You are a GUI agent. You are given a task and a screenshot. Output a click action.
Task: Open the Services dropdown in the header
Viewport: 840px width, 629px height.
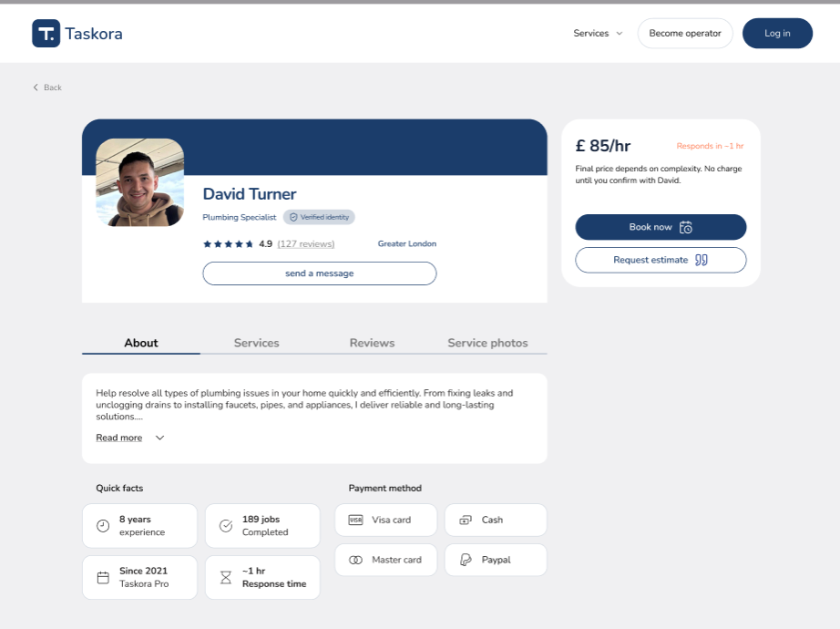pos(598,33)
